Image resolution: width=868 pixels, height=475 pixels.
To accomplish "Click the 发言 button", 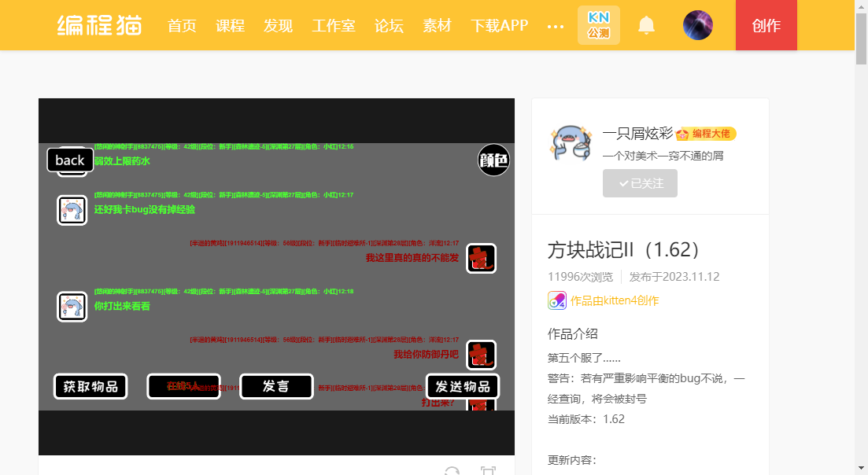I will pyautogui.click(x=276, y=386).
